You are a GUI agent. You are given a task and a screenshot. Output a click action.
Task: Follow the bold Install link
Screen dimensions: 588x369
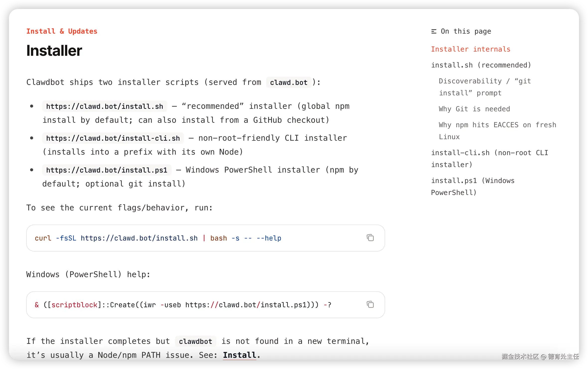click(239, 355)
